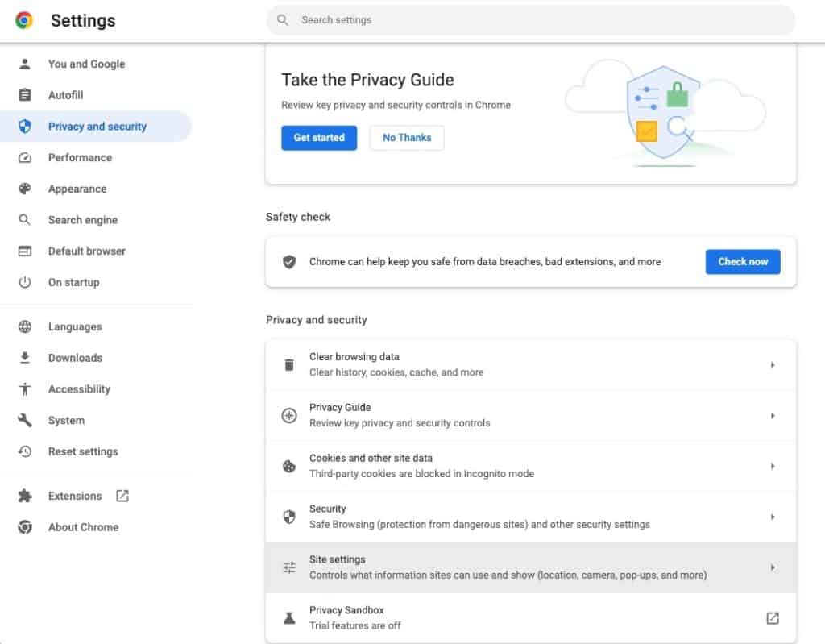Viewport: 825px width, 644px height.
Task: Click the puzzle piece icon for Extensions
Action: [25, 496]
